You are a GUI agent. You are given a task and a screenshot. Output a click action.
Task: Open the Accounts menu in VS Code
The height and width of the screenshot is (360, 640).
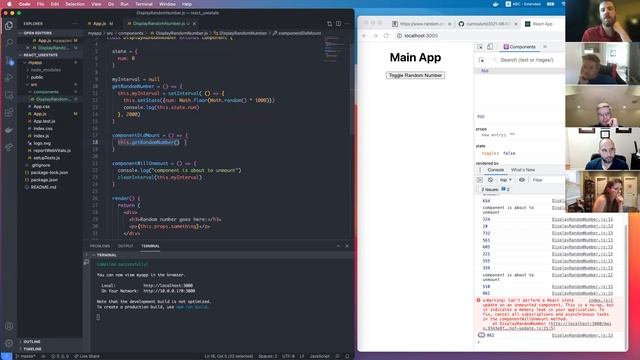click(9, 326)
